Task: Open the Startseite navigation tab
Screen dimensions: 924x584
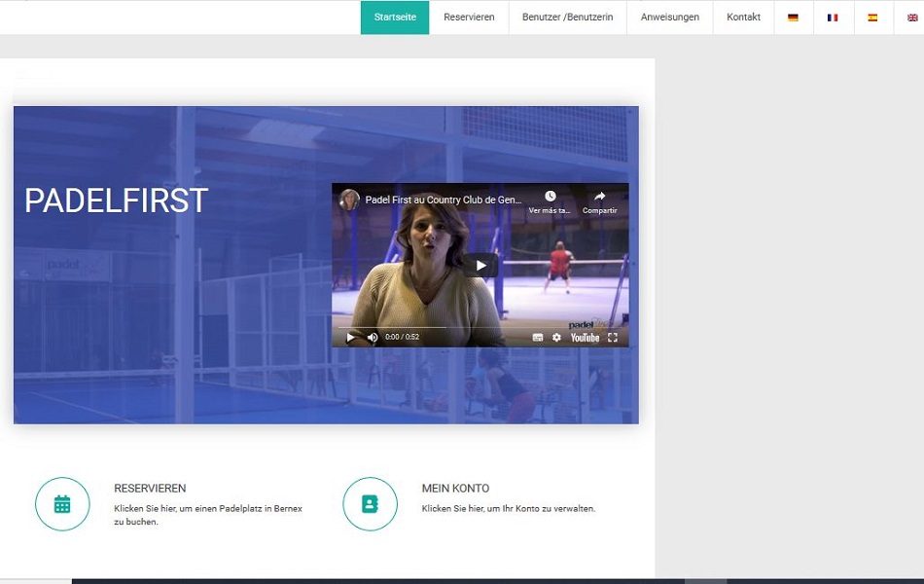Action: 395,18
